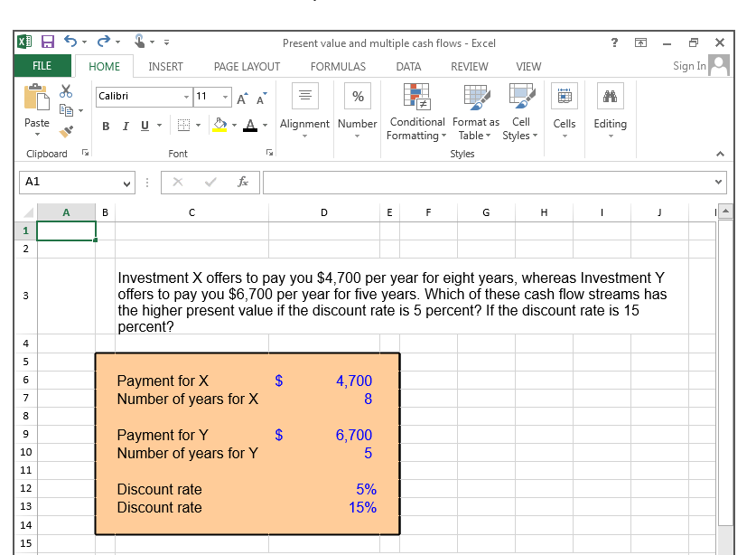Select cell with value 6,700
This screenshot has height=555, width=756.
click(x=324, y=435)
